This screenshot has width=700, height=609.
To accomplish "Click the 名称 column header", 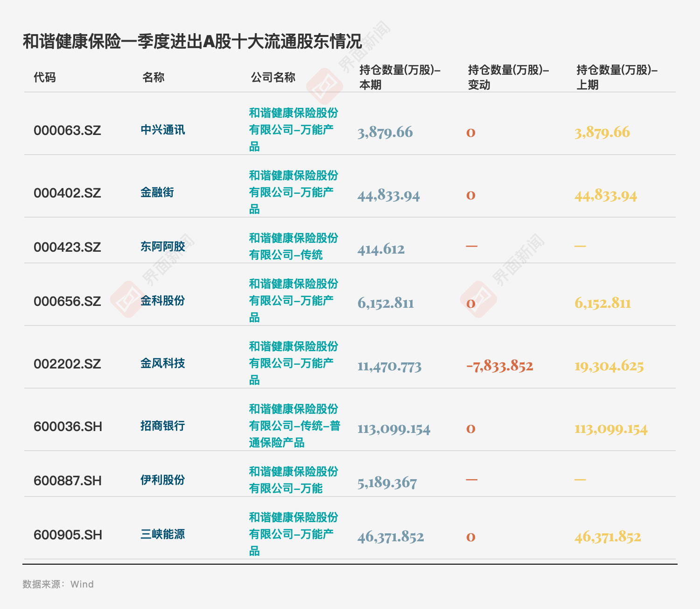I will click(154, 77).
